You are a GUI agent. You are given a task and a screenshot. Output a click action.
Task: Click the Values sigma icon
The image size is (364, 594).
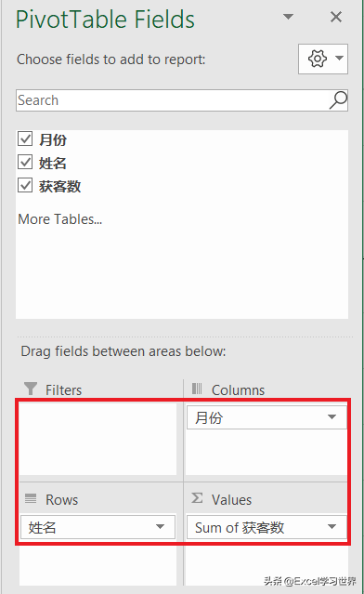click(x=197, y=498)
